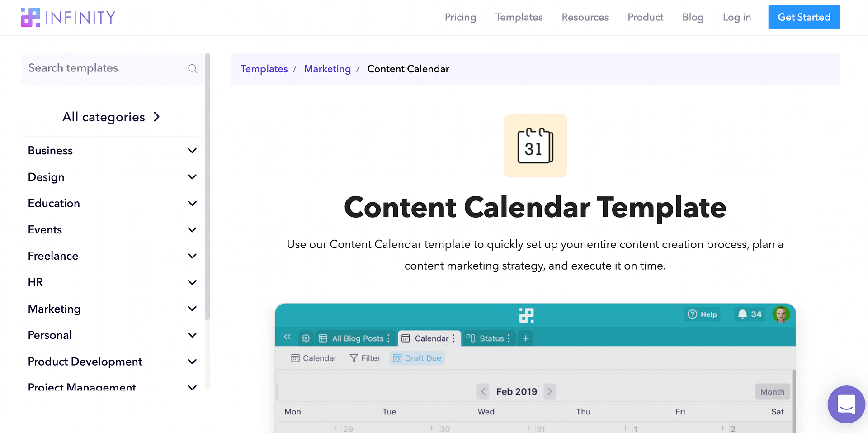The width and height of the screenshot is (868, 433).
Task: Toggle the Draft Due filter chip
Action: point(417,358)
